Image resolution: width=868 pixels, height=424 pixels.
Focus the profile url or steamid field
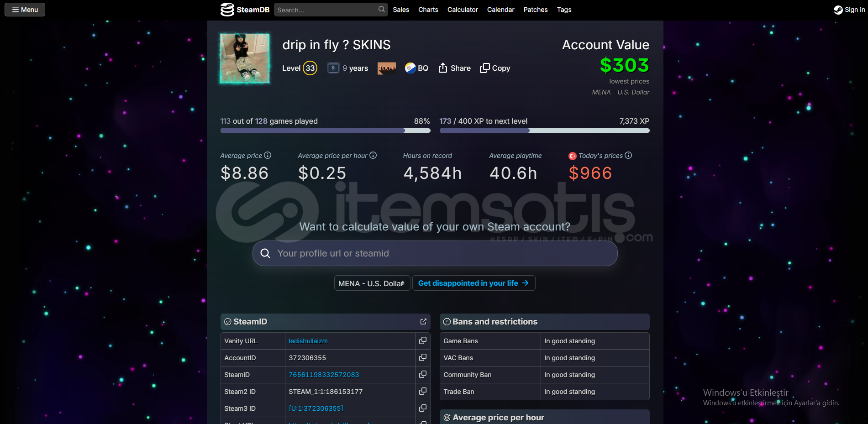pyautogui.click(x=435, y=253)
